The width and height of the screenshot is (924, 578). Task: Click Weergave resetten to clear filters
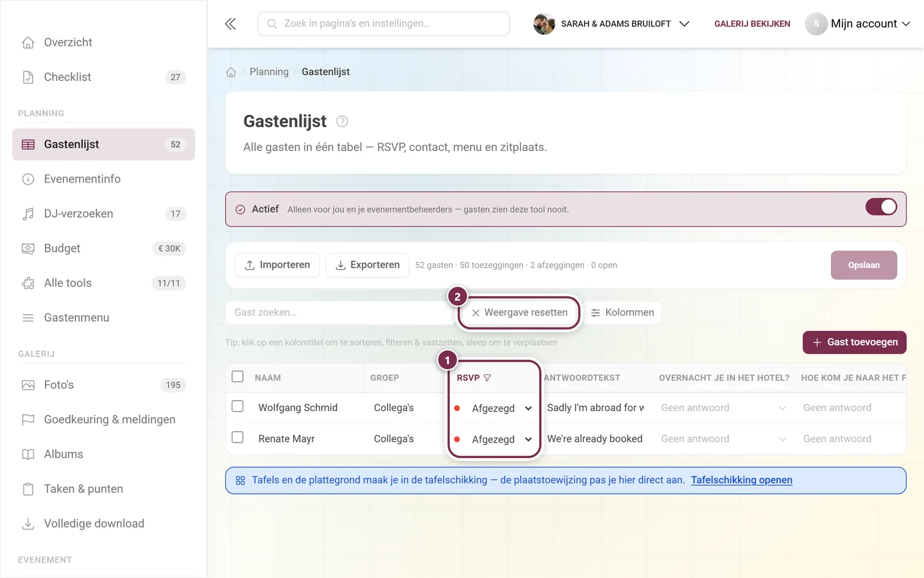point(520,313)
